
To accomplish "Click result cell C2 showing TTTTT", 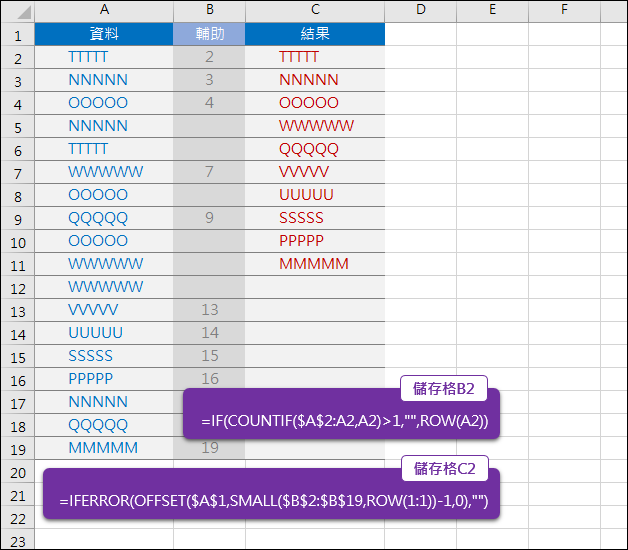I will 315,57.
